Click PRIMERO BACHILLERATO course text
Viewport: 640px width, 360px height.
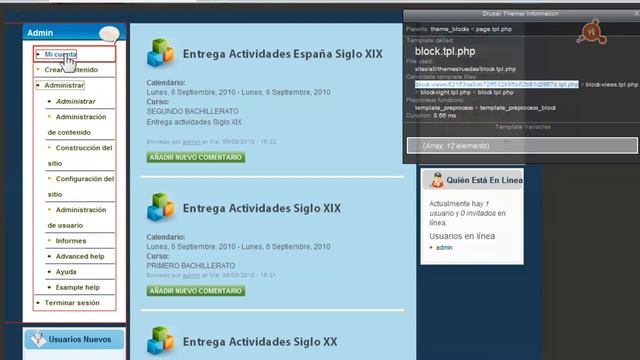pyautogui.click(x=191, y=265)
